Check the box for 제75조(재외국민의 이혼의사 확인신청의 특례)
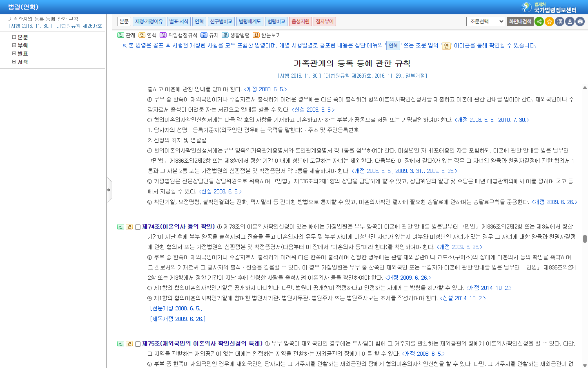Image resolution: width=588 pixels, height=368 pixels. [x=138, y=344]
